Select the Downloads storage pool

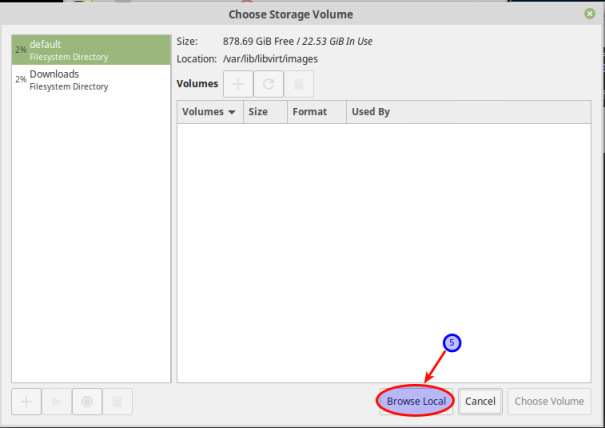91,80
